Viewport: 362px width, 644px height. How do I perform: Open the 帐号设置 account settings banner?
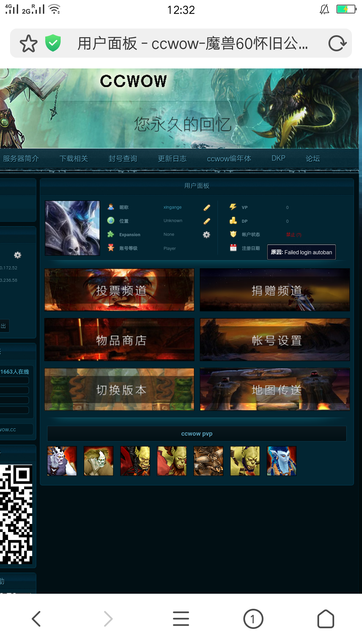pyautogui.click(x=275, y=339)
